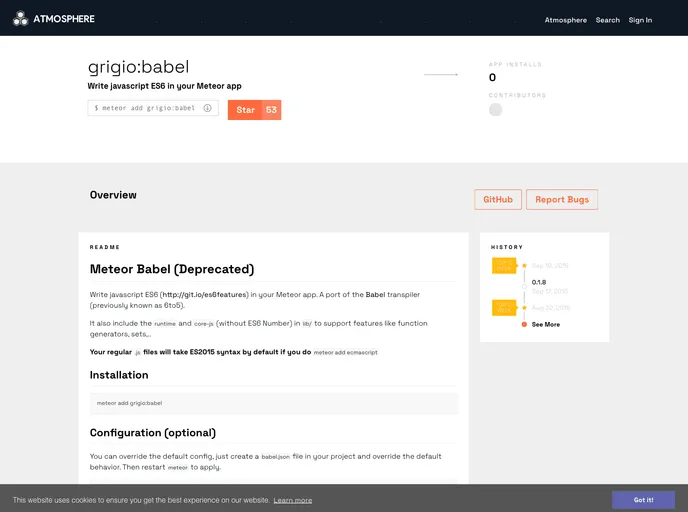The image size is (688, 512).
Task: Click the 'babel.json' inline code text
Action: point(276,457)
